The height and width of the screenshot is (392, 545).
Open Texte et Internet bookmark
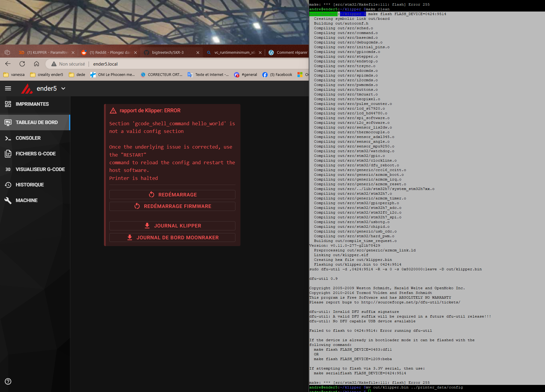208,75
